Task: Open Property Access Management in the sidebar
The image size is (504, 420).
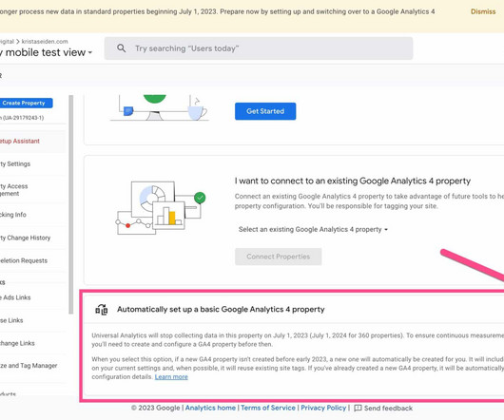Action: 32,190
